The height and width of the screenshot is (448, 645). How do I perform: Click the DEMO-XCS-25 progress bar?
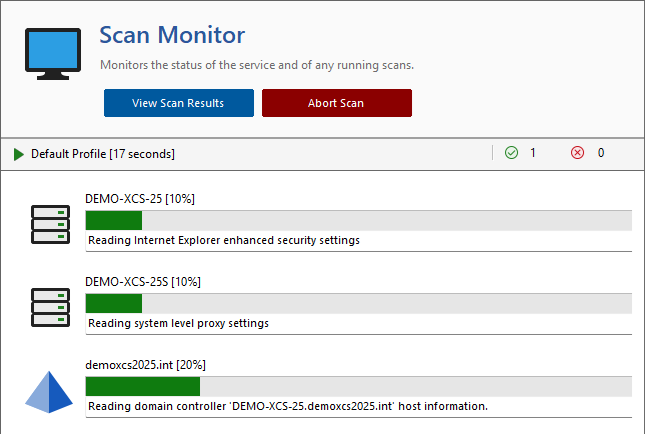tap(358, 220)
